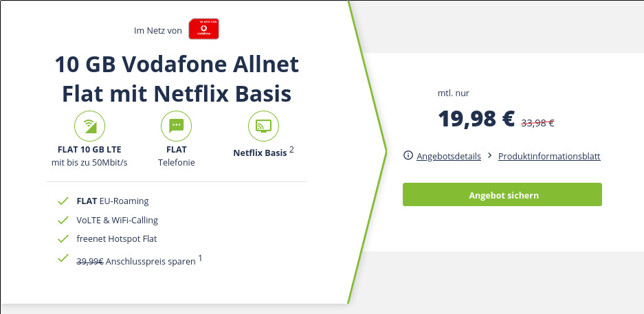Screen dimensions: 644x314
Task: Click the FLAT 10 GB LTE label
Action: coord(89,149)
